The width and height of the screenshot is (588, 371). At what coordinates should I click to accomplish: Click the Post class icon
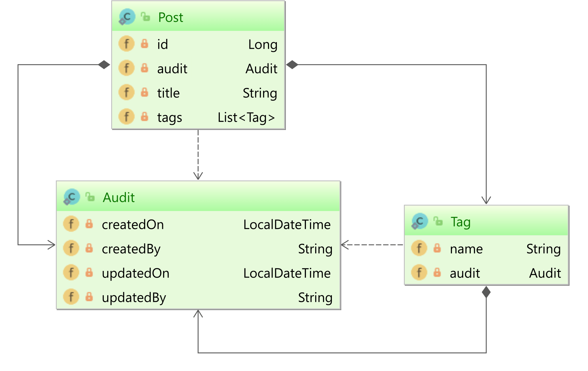127,17
